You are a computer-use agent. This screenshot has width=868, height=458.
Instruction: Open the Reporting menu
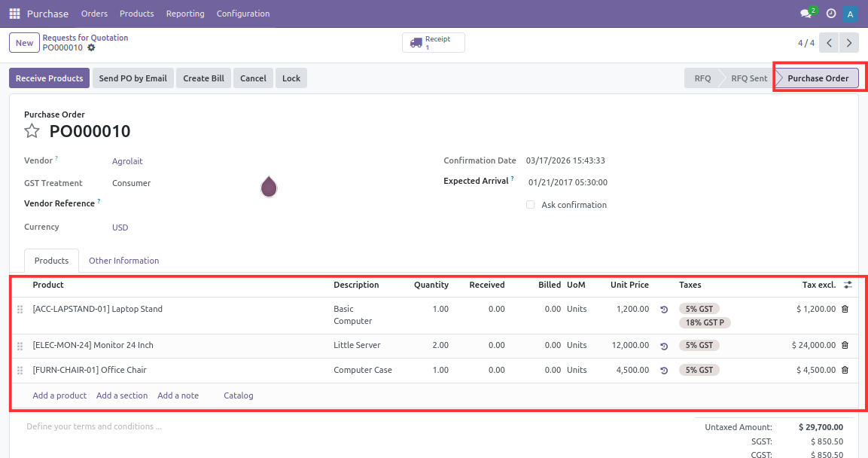[x=185, y=14]
